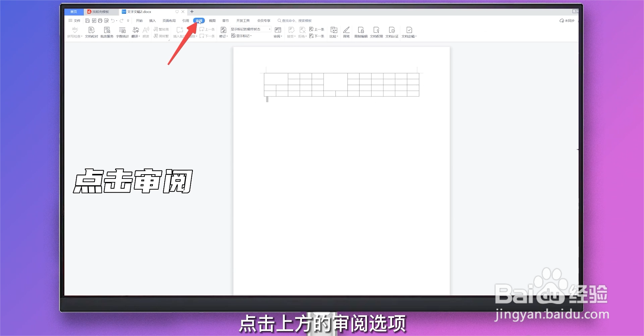Go to next comment 下一条 beside 插入批注
The image size is (644, 336).
tap(207, 36)
